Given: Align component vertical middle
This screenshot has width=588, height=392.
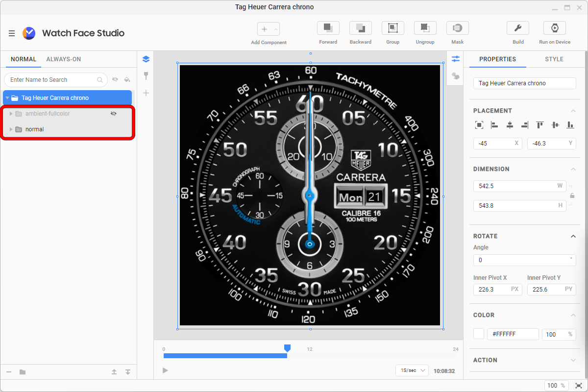Looking at the screenshot, I should [x=555, y=125].
